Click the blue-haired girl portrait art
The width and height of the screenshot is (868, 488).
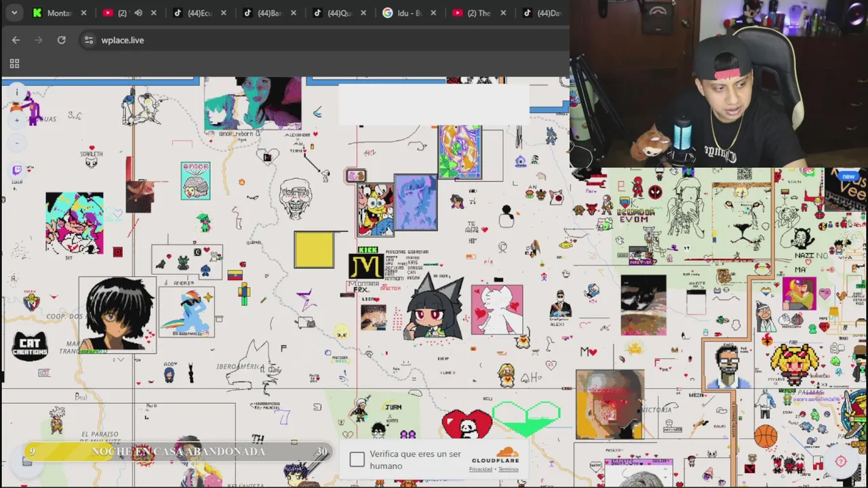click(x=416, y=203)
